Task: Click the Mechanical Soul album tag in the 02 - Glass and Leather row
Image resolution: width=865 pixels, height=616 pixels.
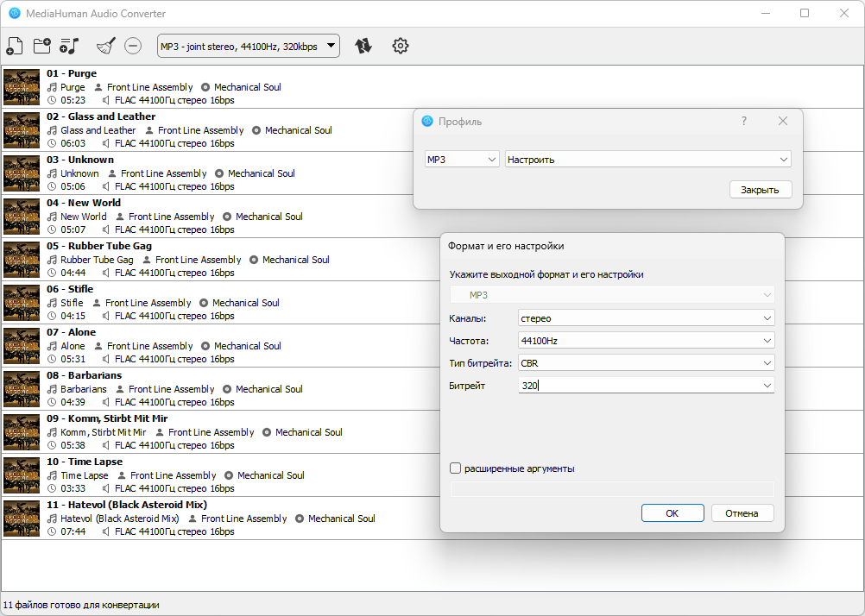Action: pyautogui.click(x=299, y=130)
